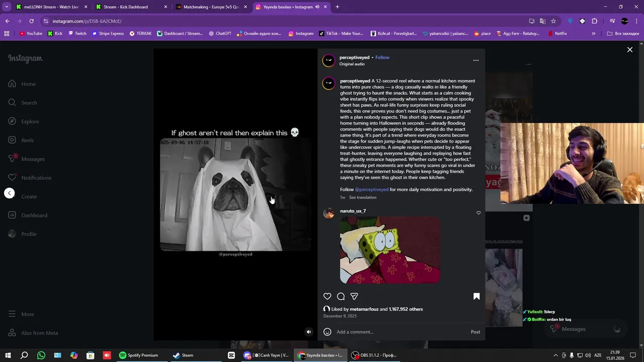Open the Chrome three-dot menu

coord(637,21)
